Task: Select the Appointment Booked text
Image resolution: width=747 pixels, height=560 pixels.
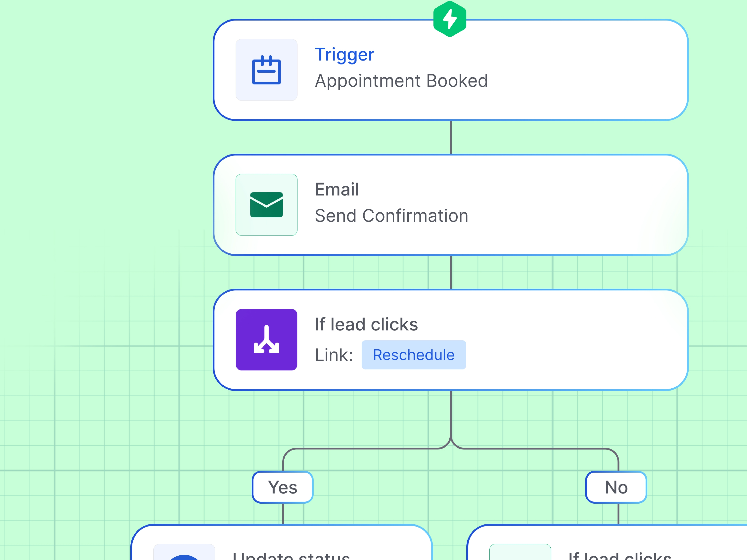Action: point(401,81)
